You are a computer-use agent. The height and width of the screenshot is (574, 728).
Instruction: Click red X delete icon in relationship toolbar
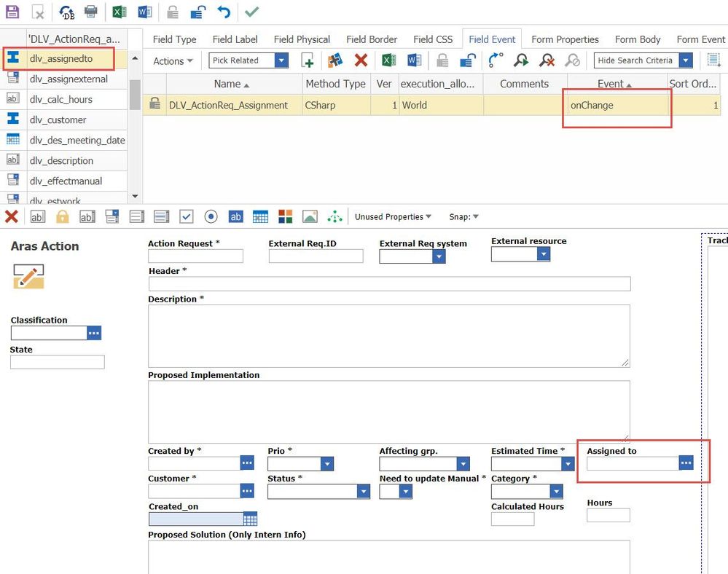click(361, 60)
